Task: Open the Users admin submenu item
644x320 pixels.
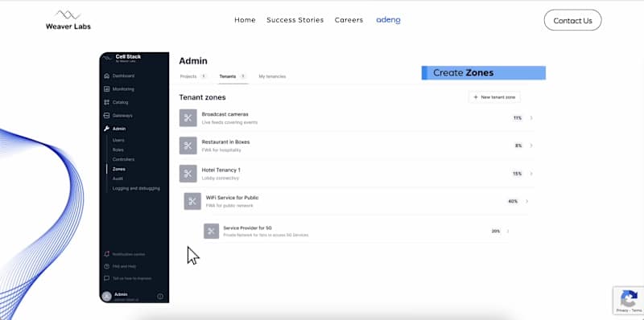Action: (x=118, y=140)
